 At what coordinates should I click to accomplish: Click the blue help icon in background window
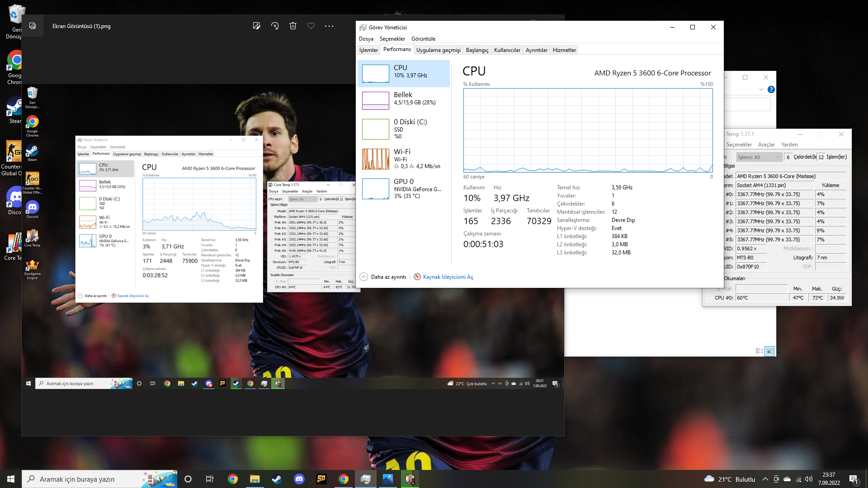(x=771, y=89)
